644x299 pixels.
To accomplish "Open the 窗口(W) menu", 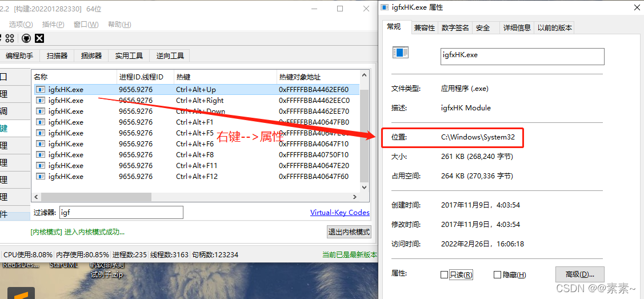I will tap(86, 24).
